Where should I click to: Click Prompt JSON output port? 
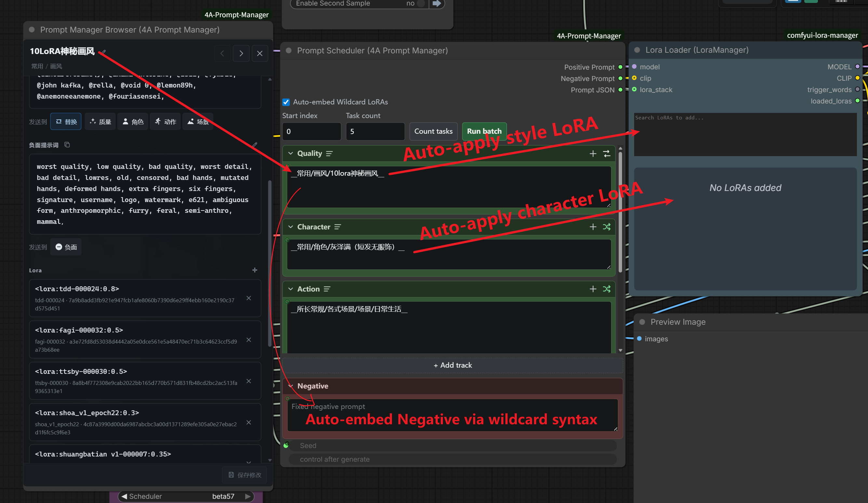620,90
